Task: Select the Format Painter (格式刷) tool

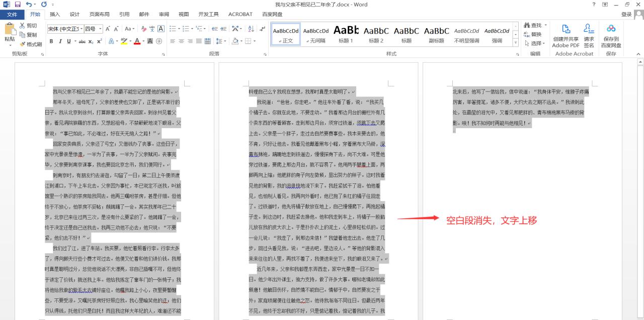Action: point(31,44)
